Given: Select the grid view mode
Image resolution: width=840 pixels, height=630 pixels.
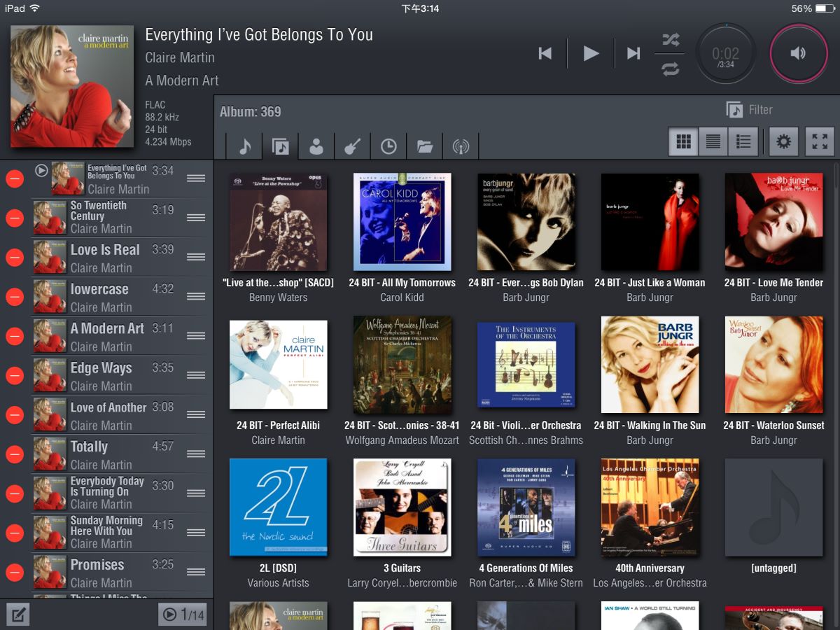Looking at the screenshot, I should tap(683, 142).
